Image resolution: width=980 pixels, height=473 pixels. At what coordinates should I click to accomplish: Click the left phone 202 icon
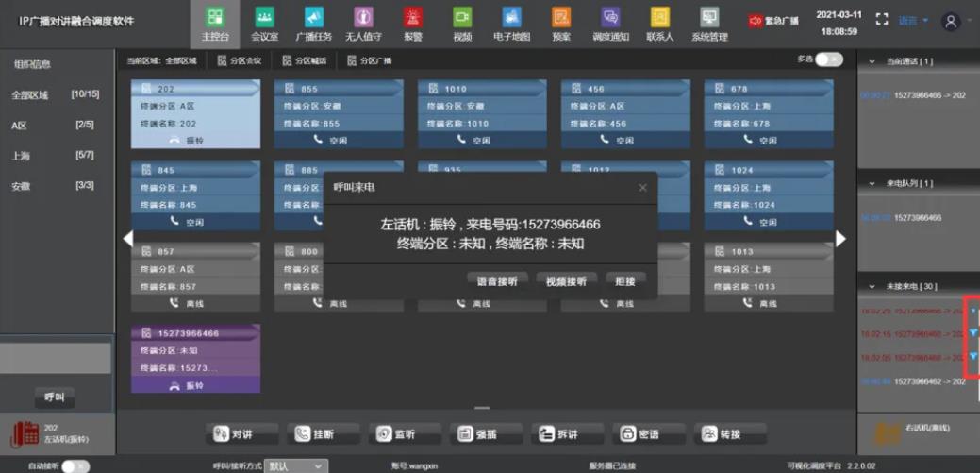click(x=26, y=433)
